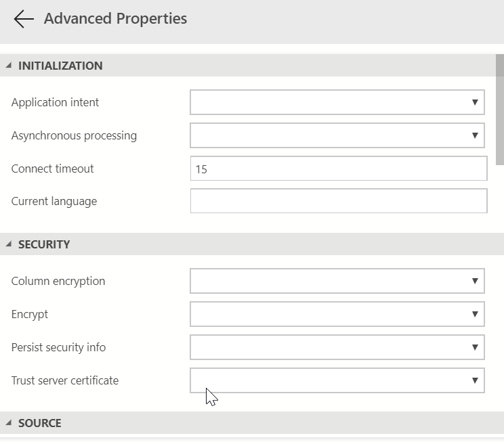The image size is (504, 444).
Task: Expand the Encrypt dropdown list
Action: coord(337,314)
